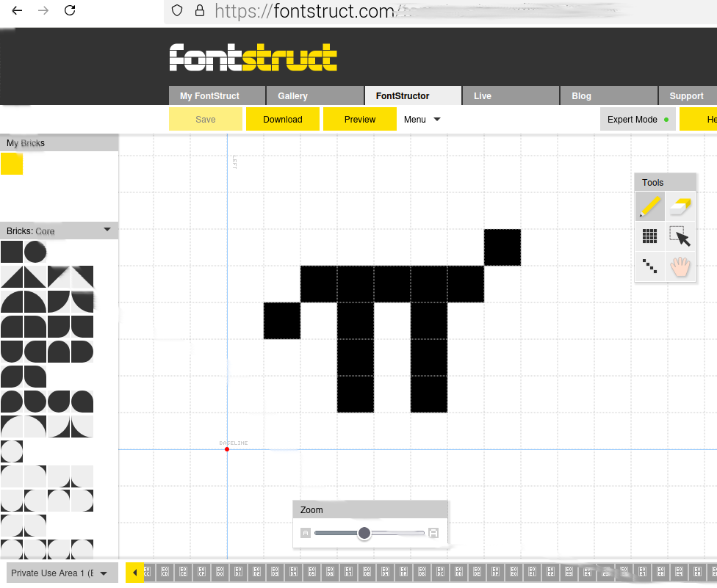Open glyph slot E0D2
Viewport: 717px width, 588px height.
[256, 572]
